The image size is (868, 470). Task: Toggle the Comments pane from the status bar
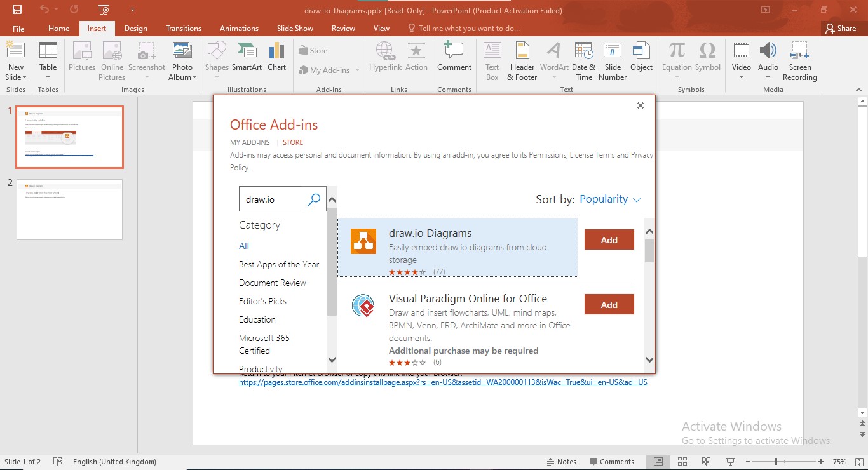(612, 462)
